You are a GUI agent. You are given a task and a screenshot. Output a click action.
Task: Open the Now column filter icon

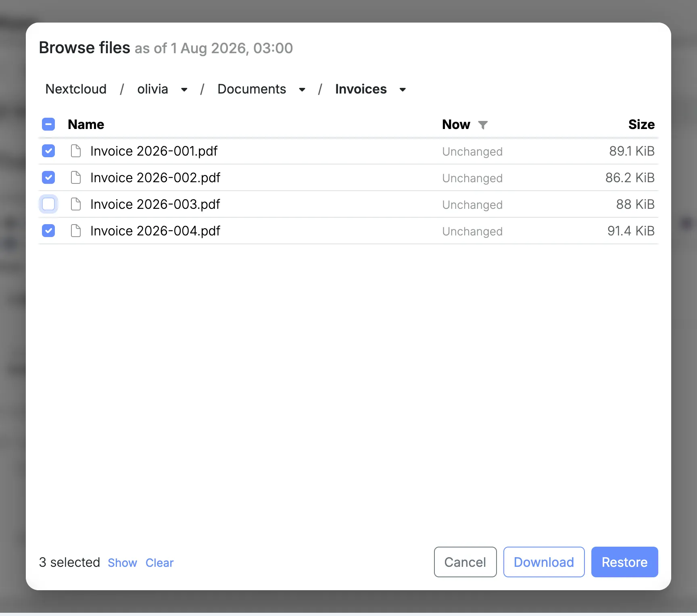coord(483,125)
